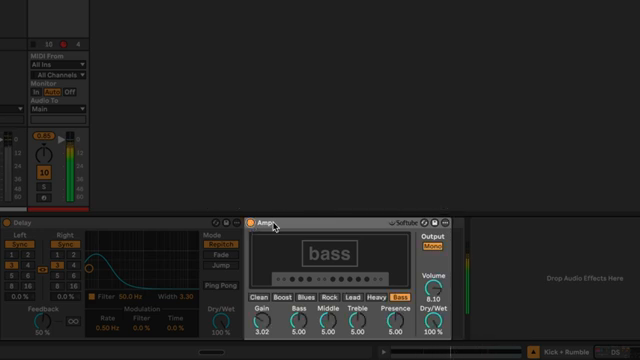The width and height of the screenshot is (640, 360).
Task: Select Right delay time 8
Action: (57, 286)
